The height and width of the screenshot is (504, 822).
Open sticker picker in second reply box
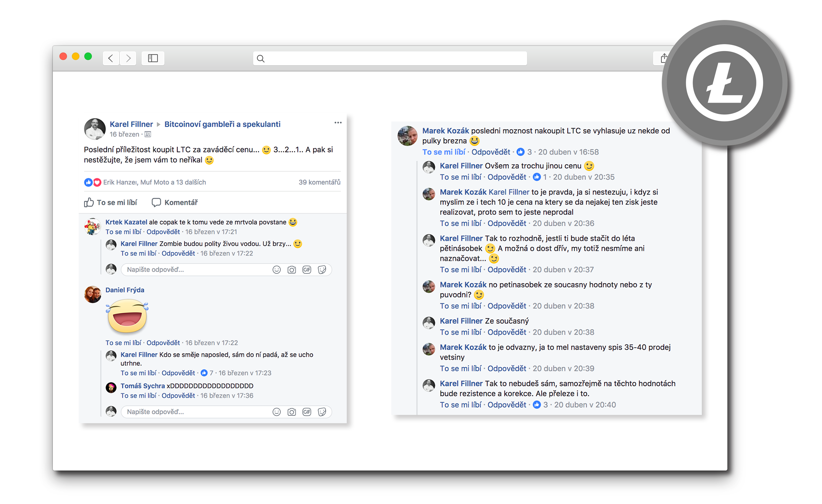coord(322,412)
